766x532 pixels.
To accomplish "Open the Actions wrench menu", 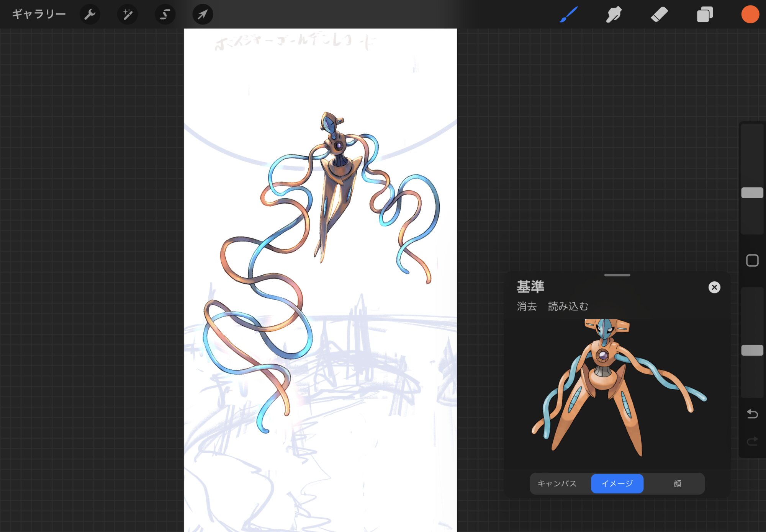I will pos(90,15).
